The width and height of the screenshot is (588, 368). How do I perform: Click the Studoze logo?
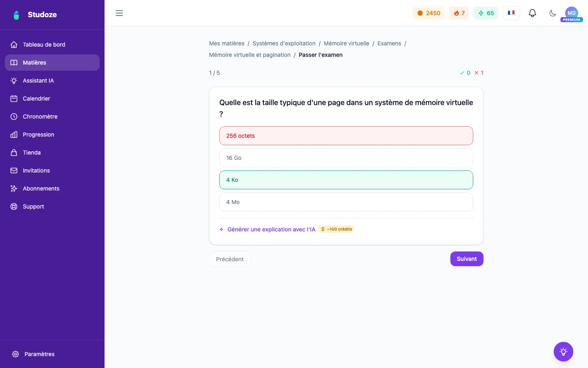click(x=35, y=15)
